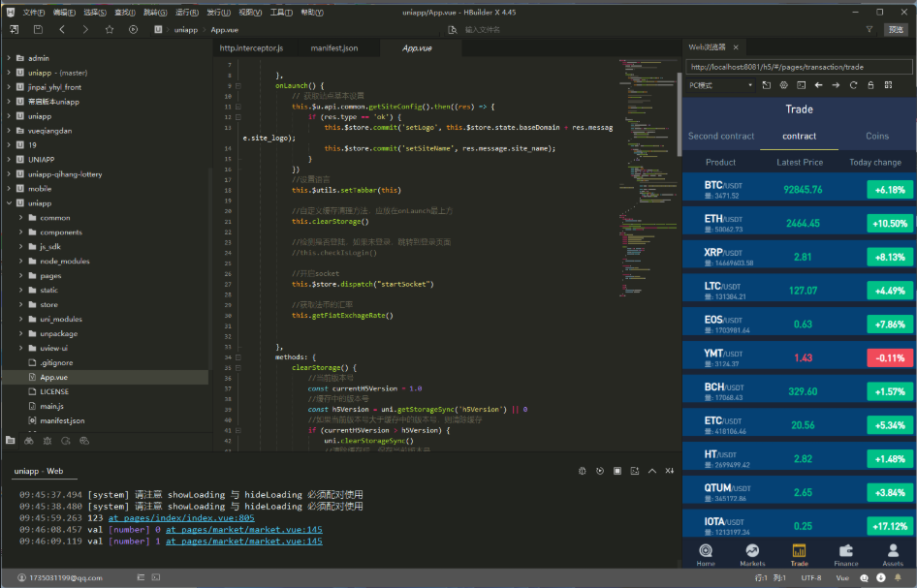
Task: Close the Web浏览器 tab
Action: coord(736,47)
